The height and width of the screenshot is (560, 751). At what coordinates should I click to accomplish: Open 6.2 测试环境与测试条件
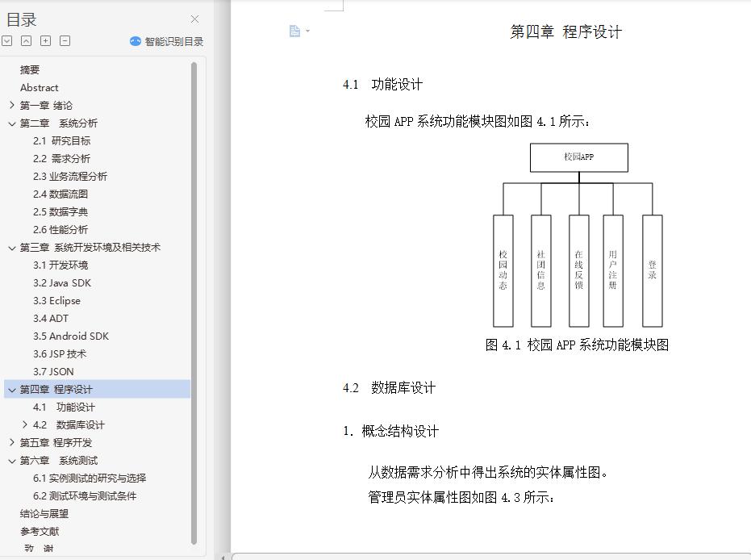85,495
